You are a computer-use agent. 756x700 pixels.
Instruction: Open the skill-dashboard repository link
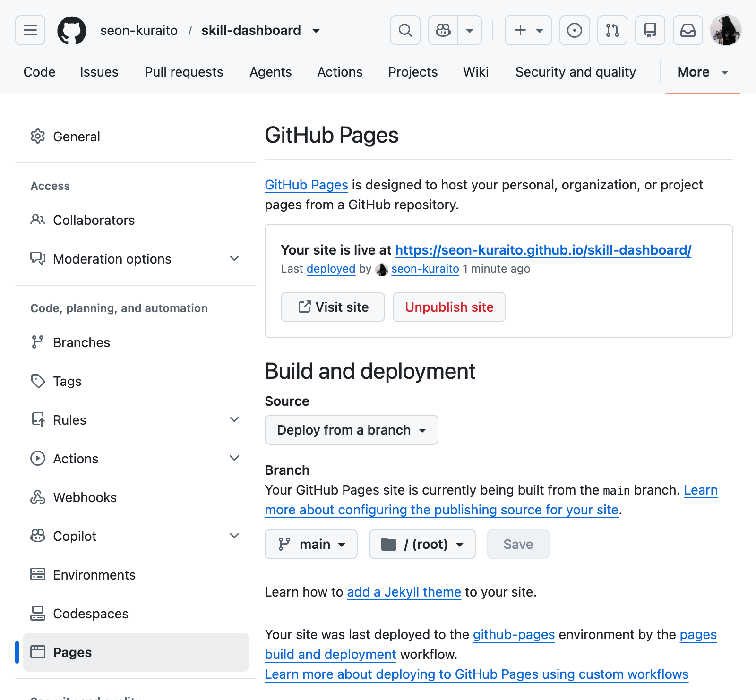251,30
